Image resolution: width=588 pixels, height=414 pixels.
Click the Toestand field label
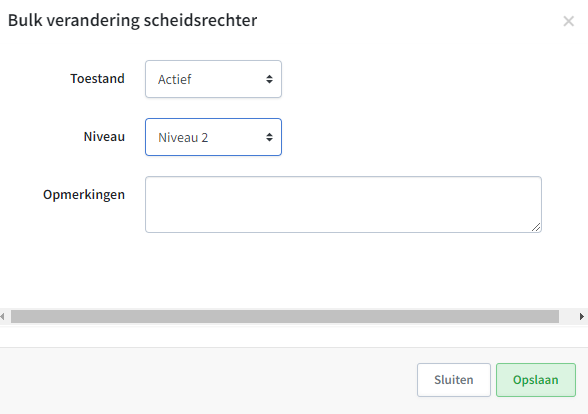[98, 79]
